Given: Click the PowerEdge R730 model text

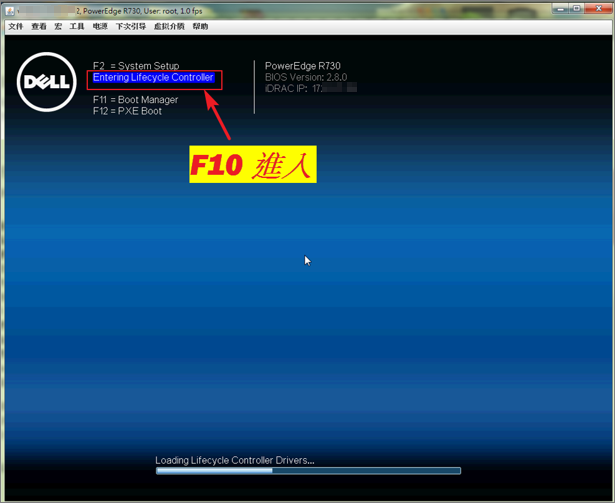Looking at the screenshot, I should point(303,66).
